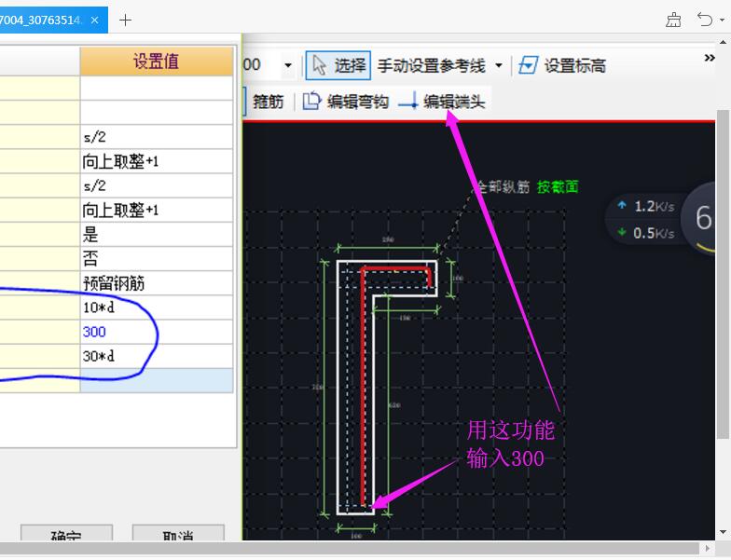731x560 pixels.
Task: Click the highlighted empty bottom value cell
Action: pyautogui.click(x=157, y=380)
